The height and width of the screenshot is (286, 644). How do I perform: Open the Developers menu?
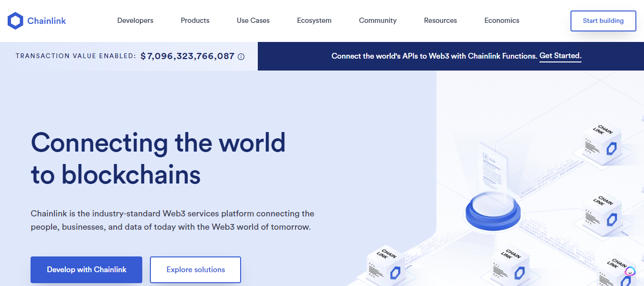(135, 20)
